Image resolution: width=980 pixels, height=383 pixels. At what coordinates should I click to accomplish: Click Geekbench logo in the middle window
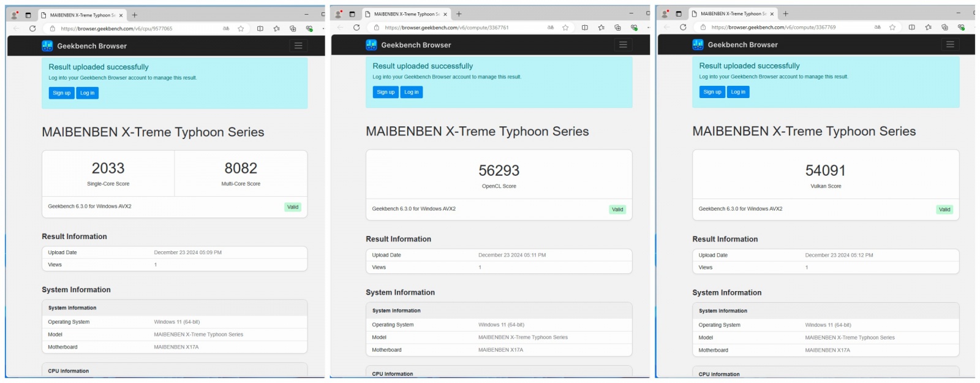[x=371, y=45]
